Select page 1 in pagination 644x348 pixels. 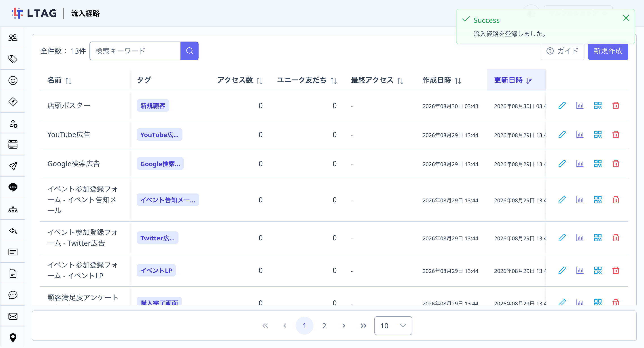pyautogui.click(x=305, y=326)
